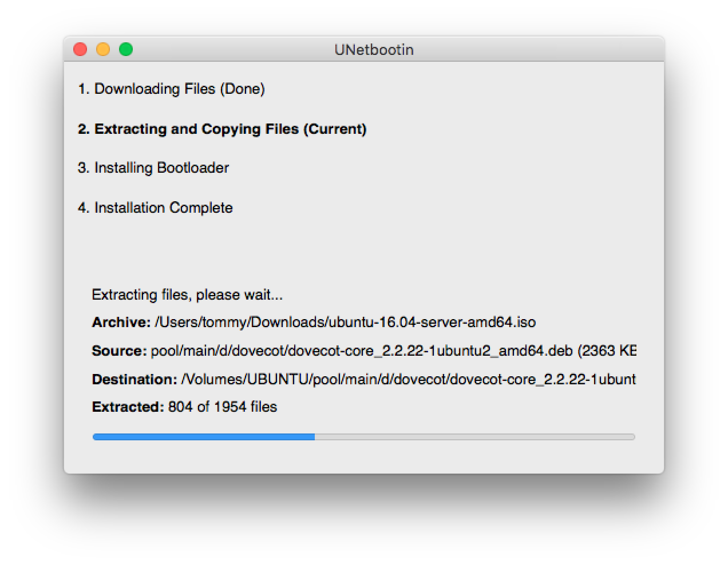728x565 pixels.
Task: Click the Destination label
Action: [134, 379]
